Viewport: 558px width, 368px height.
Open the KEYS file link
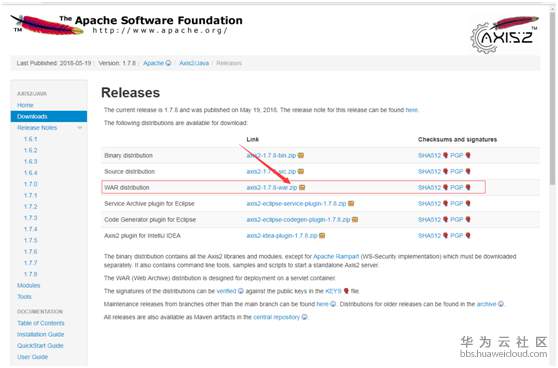pos(333,291)
